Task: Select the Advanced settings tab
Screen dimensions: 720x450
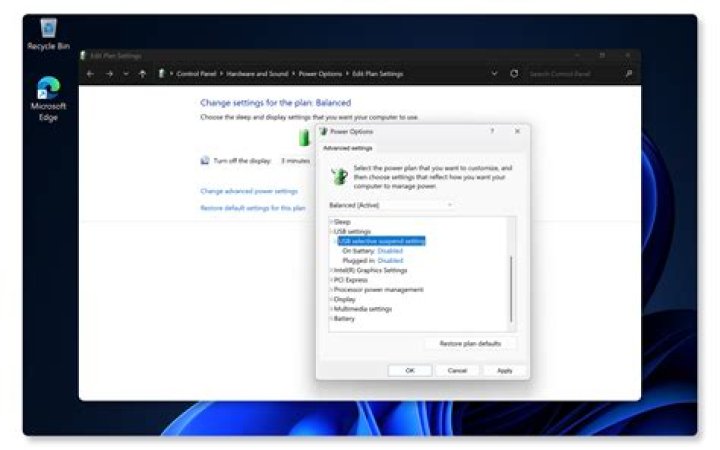Action: pyautogui.click(x=348, y=148)
